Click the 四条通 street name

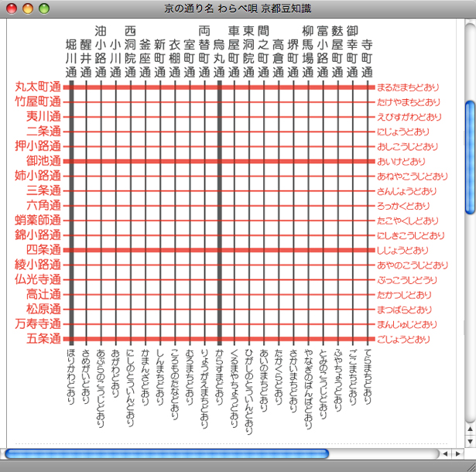[x=43, y=250]
